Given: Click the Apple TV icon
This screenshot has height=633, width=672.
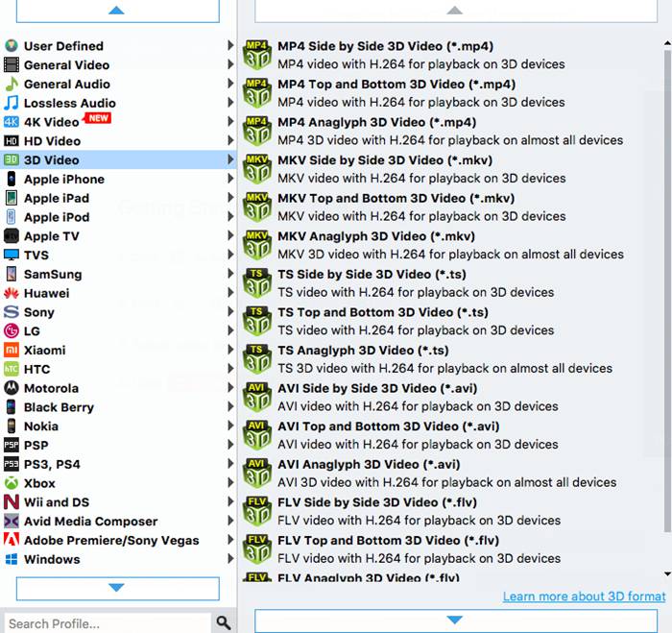Looking at the screenshot, I should click(12, 236).
